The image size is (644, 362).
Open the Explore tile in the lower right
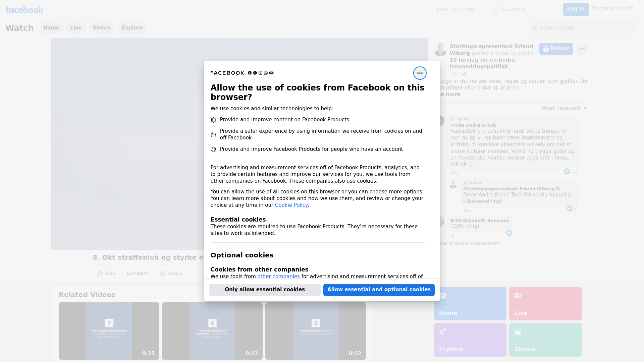click(470, 340)
